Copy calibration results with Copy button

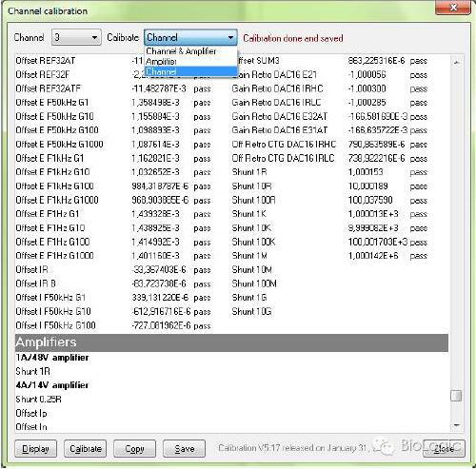134,448
